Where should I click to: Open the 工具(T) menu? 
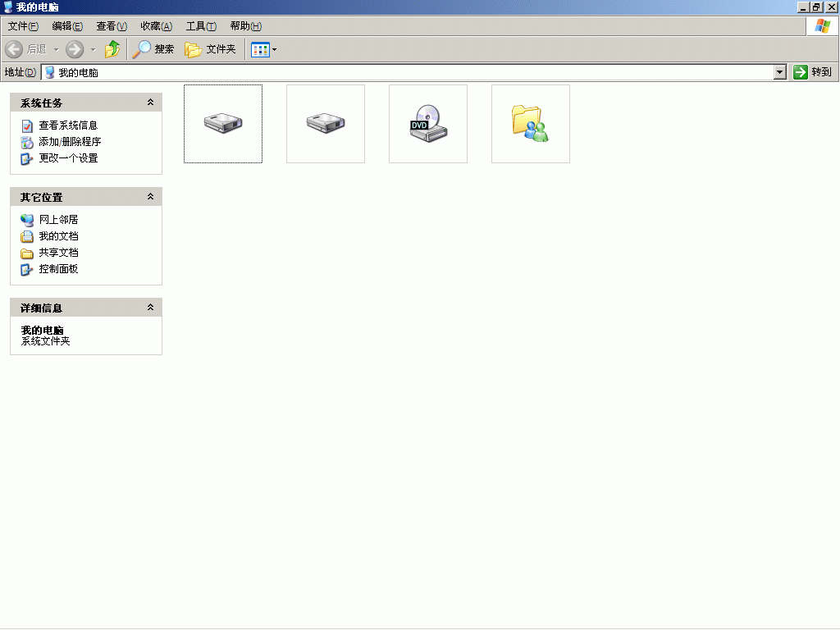[201, 26]
